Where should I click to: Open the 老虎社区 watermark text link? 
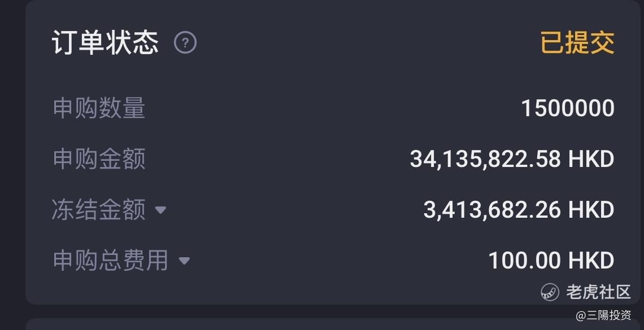click(598, 292)
